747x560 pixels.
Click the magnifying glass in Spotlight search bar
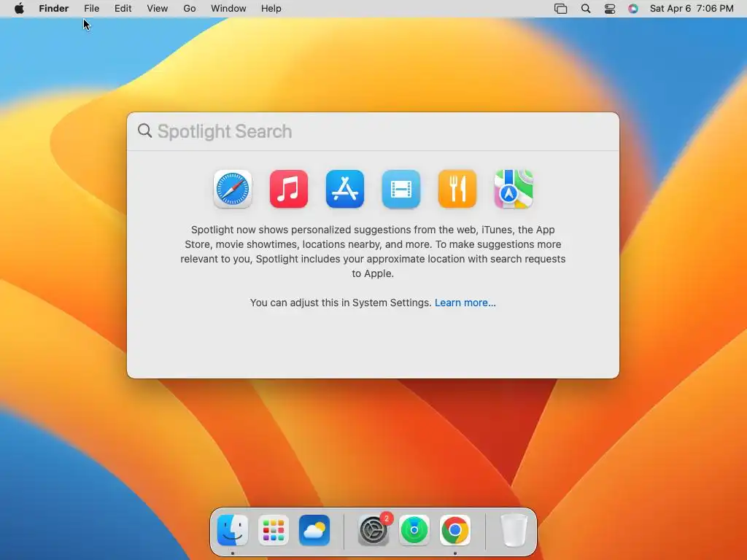(x=145, y=131)
